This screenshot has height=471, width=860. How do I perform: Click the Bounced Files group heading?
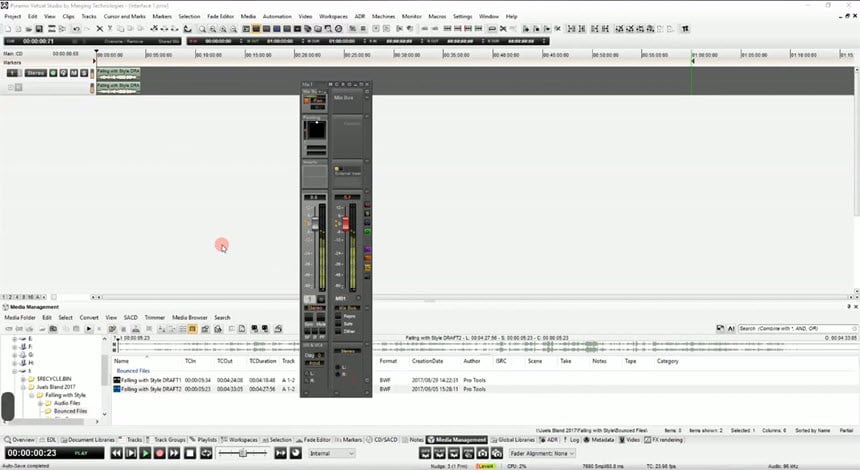133,371
